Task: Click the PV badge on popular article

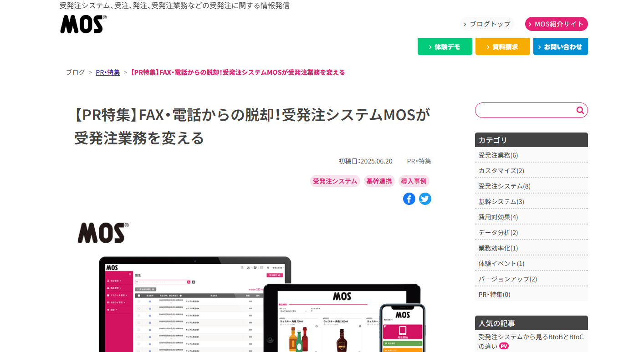Action: tap(504, 346)
